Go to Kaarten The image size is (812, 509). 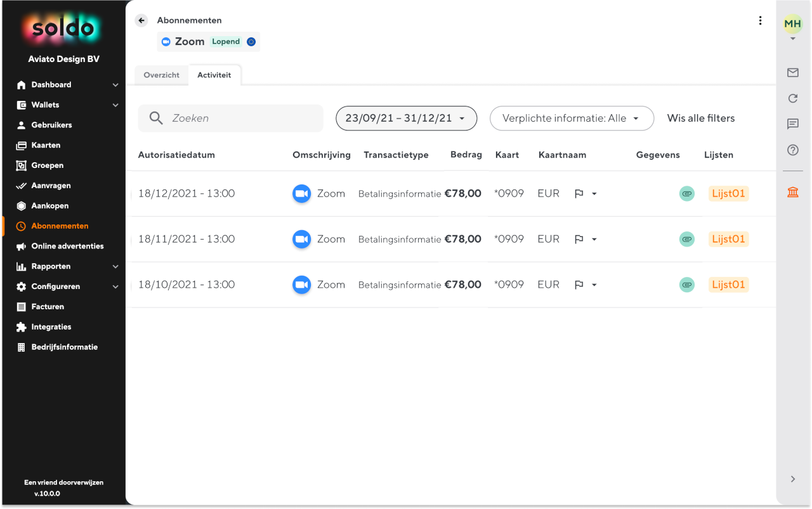point(46,145)
